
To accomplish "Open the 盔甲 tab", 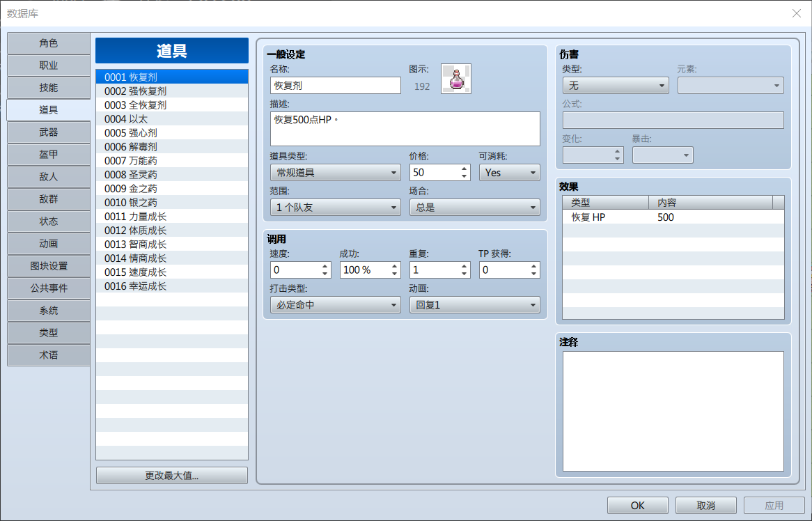I will coord(49,155).
